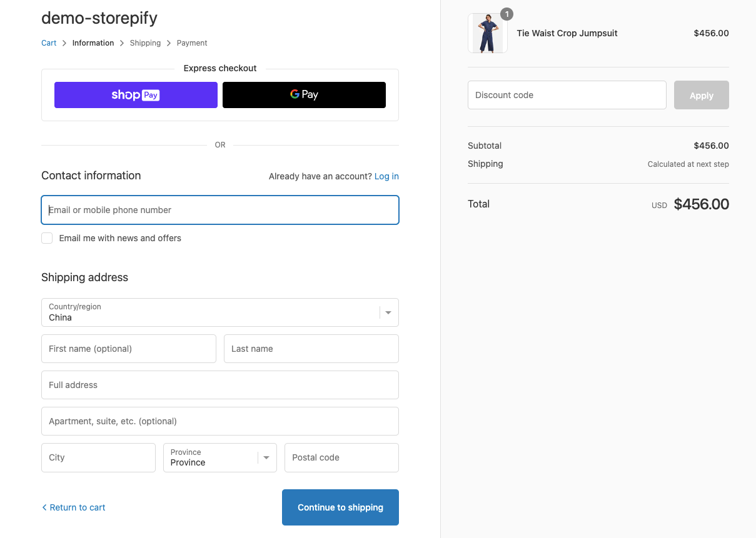This screenshot has width=756, height=538.
Task: Click the Calculated at next step text
Action: [x=688, y=164]
